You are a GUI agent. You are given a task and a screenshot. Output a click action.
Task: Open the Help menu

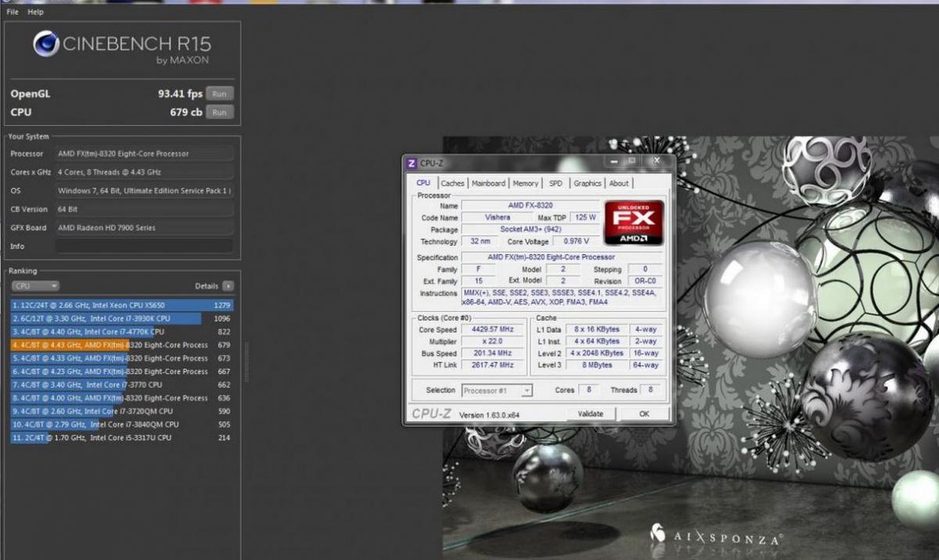click(35, 13)
